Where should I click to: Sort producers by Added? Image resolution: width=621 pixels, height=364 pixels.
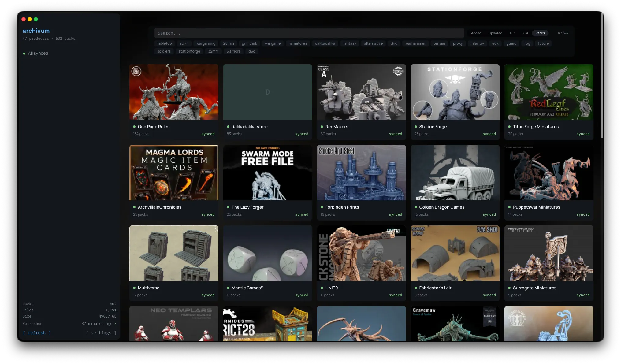tap(476, 33)
